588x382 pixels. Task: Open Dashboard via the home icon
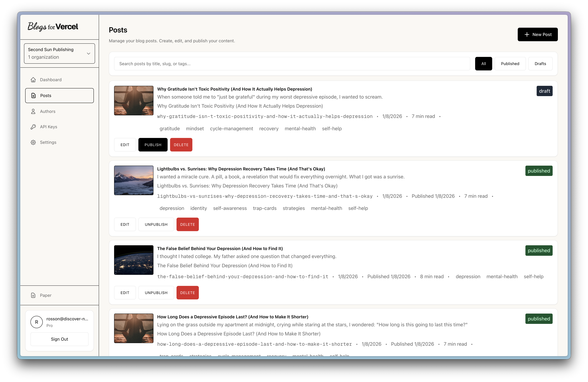[34, 80]
